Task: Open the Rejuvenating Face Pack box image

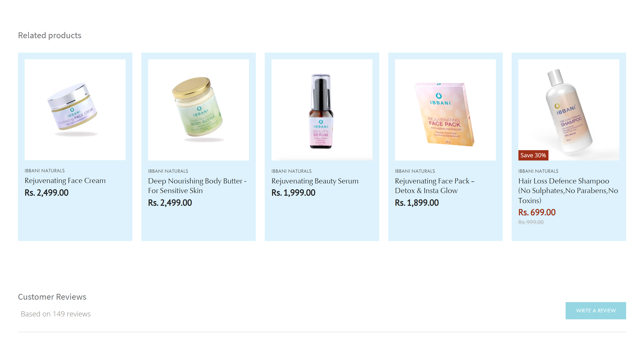Action: click(445, 110)
